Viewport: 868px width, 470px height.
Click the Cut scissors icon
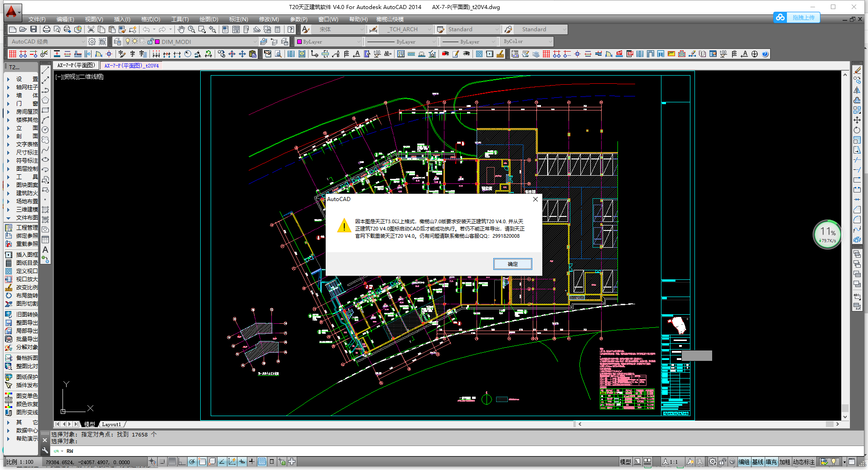(x=91, y=29)
